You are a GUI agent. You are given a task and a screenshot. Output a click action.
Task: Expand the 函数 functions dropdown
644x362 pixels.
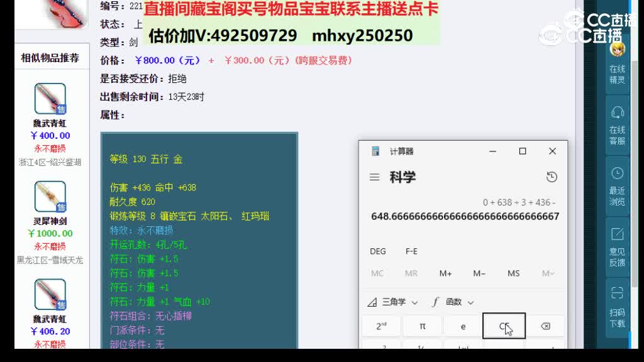451,302
